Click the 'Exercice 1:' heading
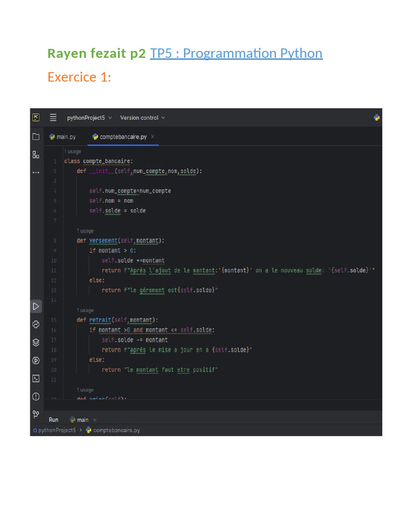 [x=79, y=77]
